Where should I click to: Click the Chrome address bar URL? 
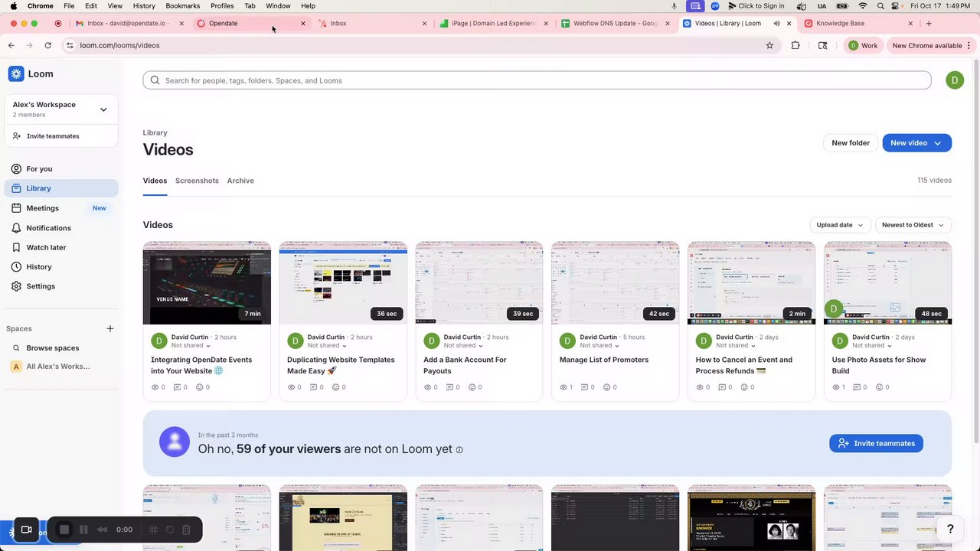pyautogui.click(x=120, y=45)
